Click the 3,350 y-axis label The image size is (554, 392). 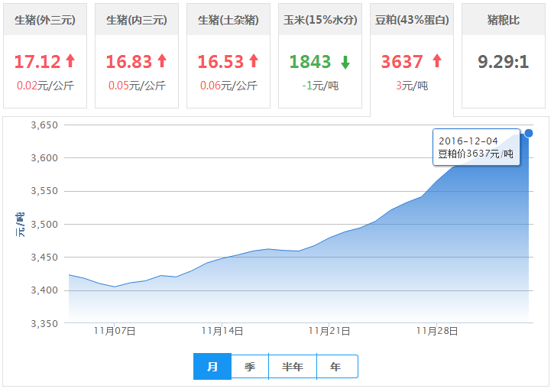point(44,324)
